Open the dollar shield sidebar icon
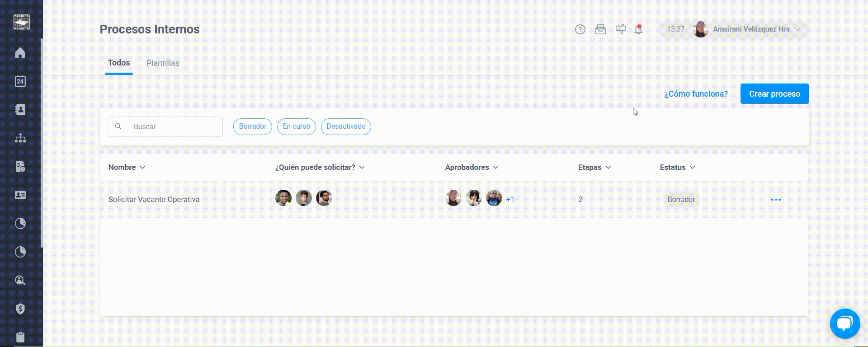This screenshot has height=347, width=868. [x=20, y=309]
